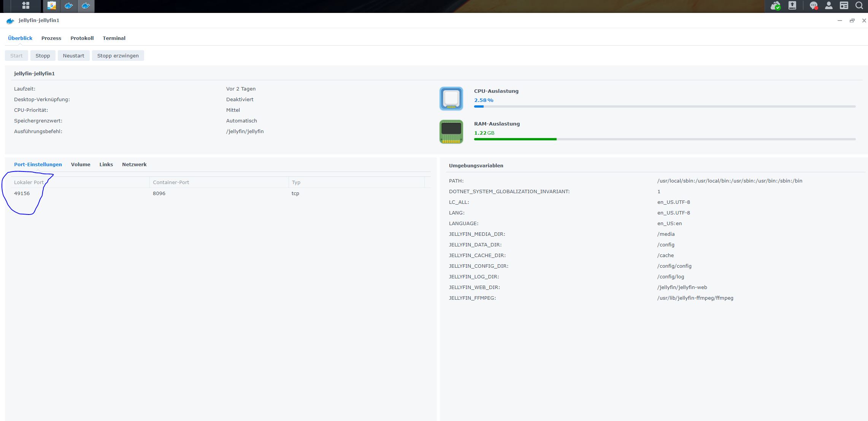Image resolution: width=868 pixels, height=421 pixels.
Task: Click the DOTNET_SYSTEM_GLOBALIZATION_INVARIANT variable name
Action: (509, 191)
